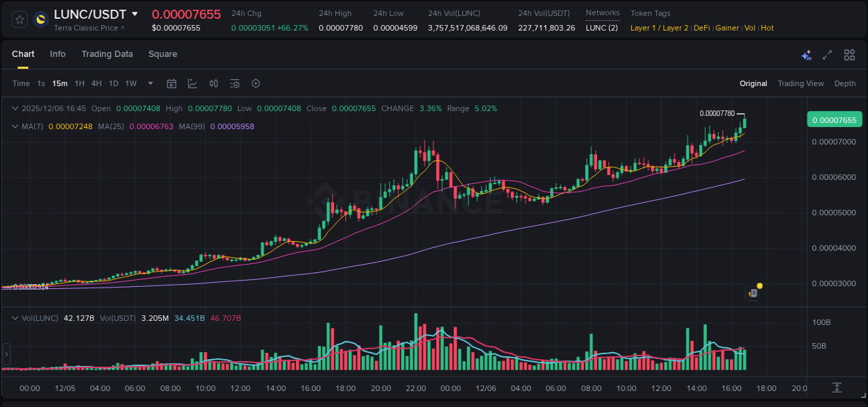Open the Info tab
This screenshot has width=868, height=407.
(x=58, y=54)
